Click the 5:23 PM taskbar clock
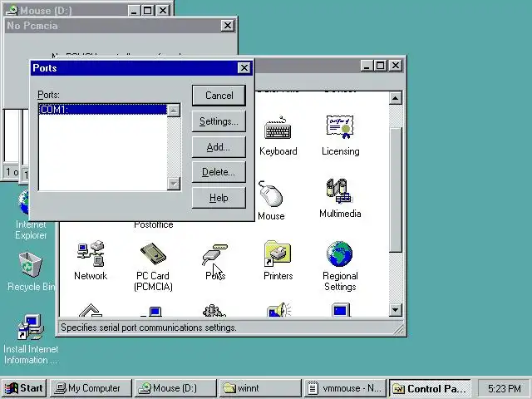This screenshot has width=532, height=399. pos(505,388)
